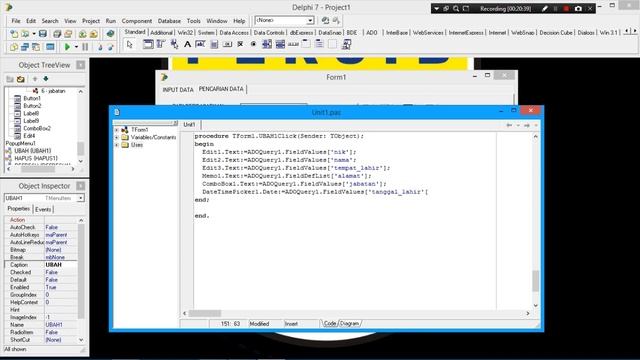Click the Enabled property row value True
Viewport: 640px width, 360px height.
tap(60, 287)
